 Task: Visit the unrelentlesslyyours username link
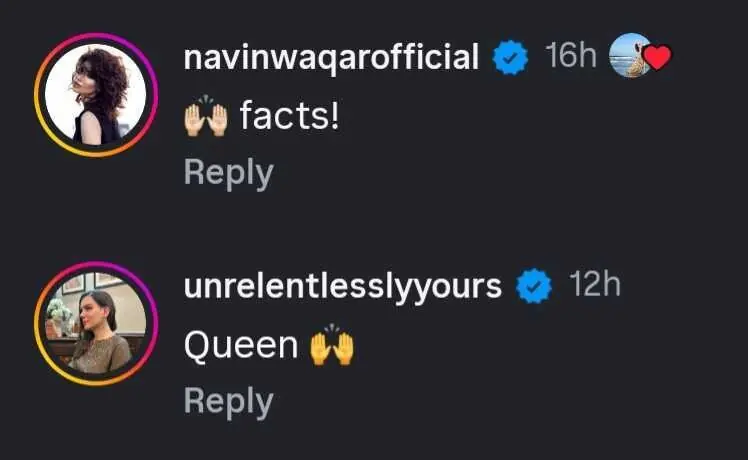343,288
